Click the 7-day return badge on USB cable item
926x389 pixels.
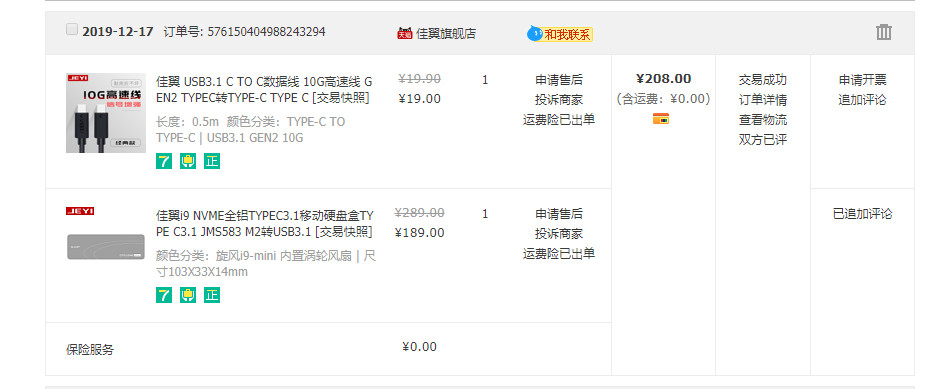164,161
